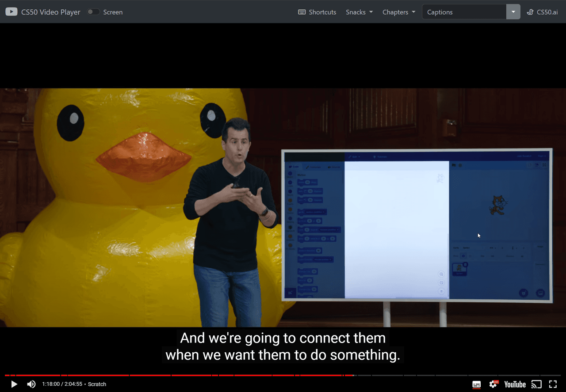Click the Scratch chapter title label
The image size is (566, 392).
[x=97, y=384]
